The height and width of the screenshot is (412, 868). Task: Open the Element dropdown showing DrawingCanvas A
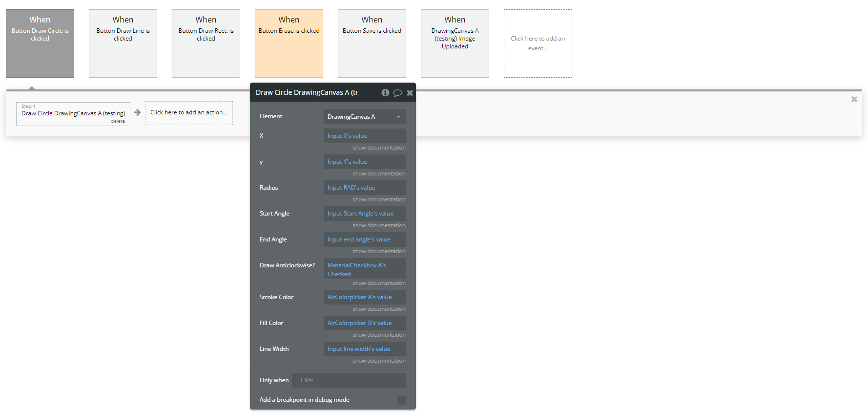pyautogui.click(x=365, y=116)
